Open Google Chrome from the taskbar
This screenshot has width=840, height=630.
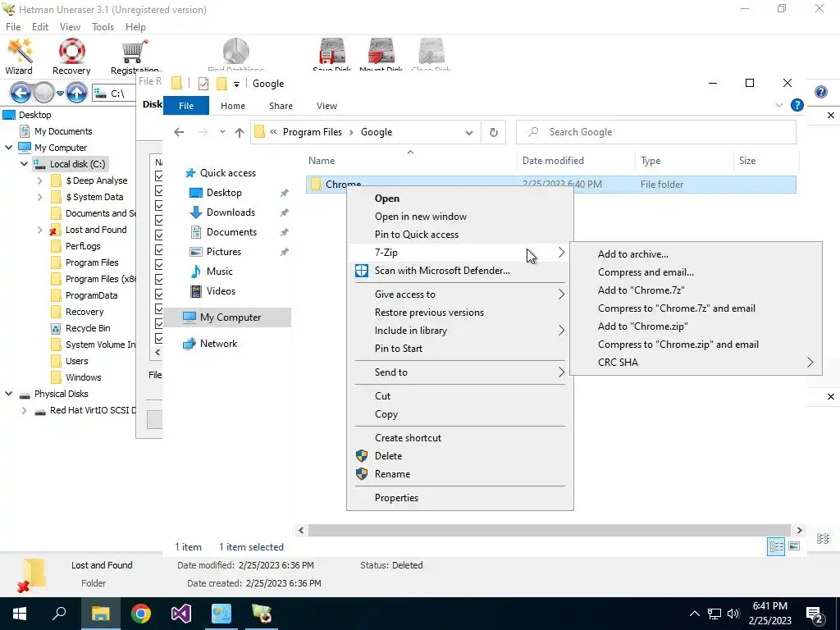(141, 614)
